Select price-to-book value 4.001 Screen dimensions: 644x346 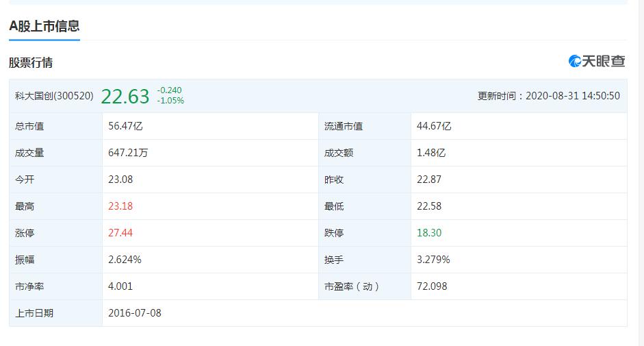[120, 286]
